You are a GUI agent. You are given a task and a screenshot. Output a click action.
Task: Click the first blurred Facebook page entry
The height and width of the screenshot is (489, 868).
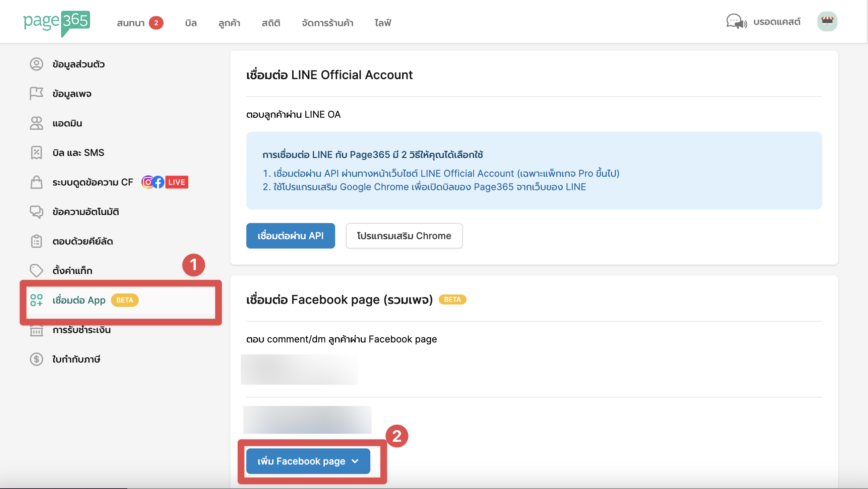[299, 369]
